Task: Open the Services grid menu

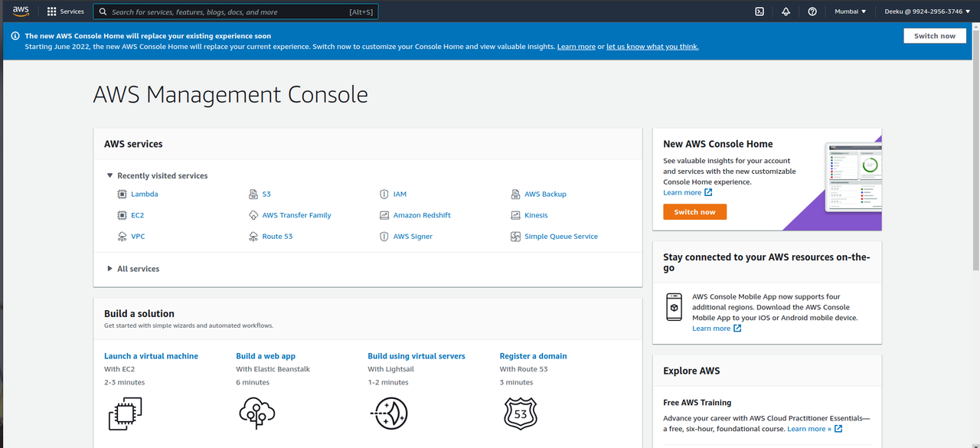Action: point(52,11)
